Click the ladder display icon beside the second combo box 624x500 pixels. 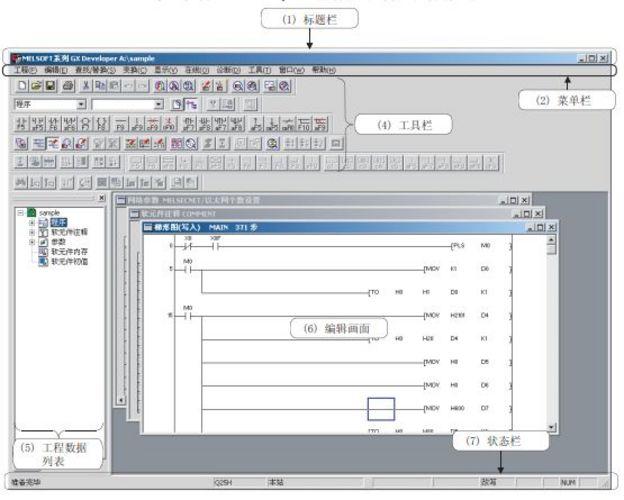coord(191,104)
